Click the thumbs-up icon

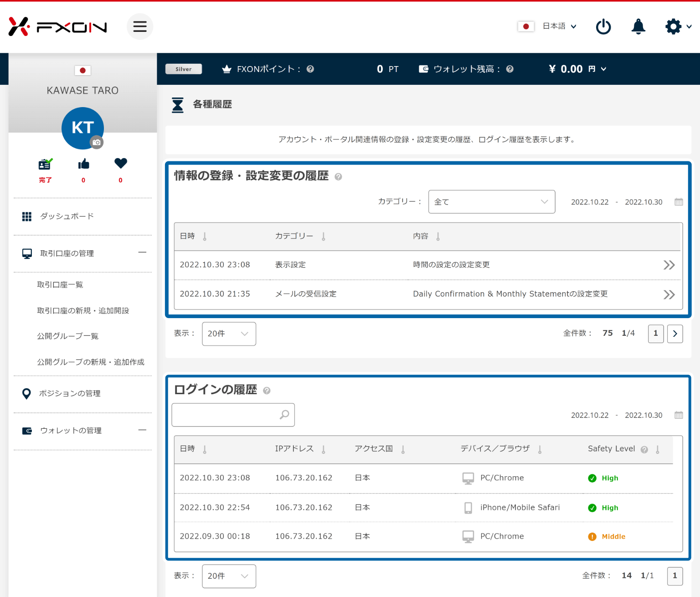(x=83, y=164)
